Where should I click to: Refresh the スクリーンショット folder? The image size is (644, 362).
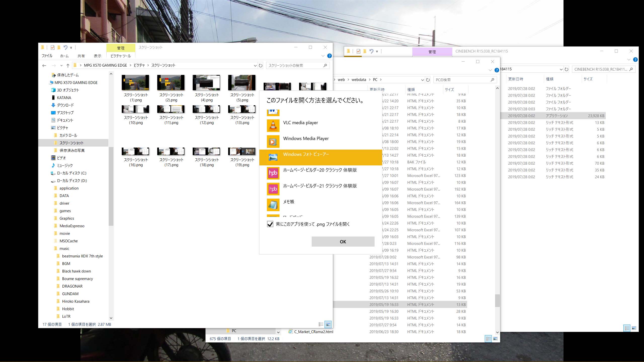click(x=261, y=66)
